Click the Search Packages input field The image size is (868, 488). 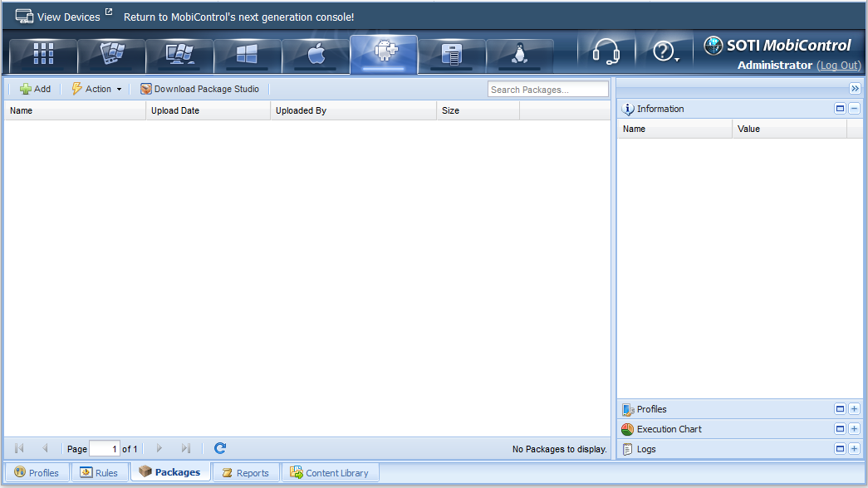point(547,90)
